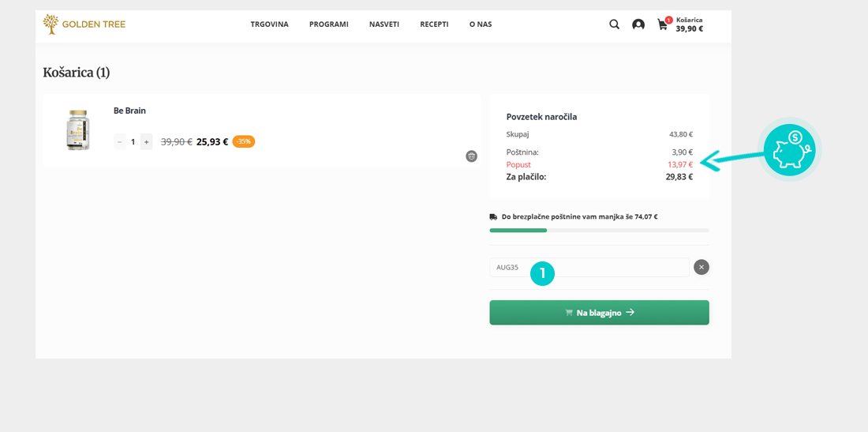Proceed with Na blagajno button
This screenshot has width=868, height=432.
click(599, 313)
